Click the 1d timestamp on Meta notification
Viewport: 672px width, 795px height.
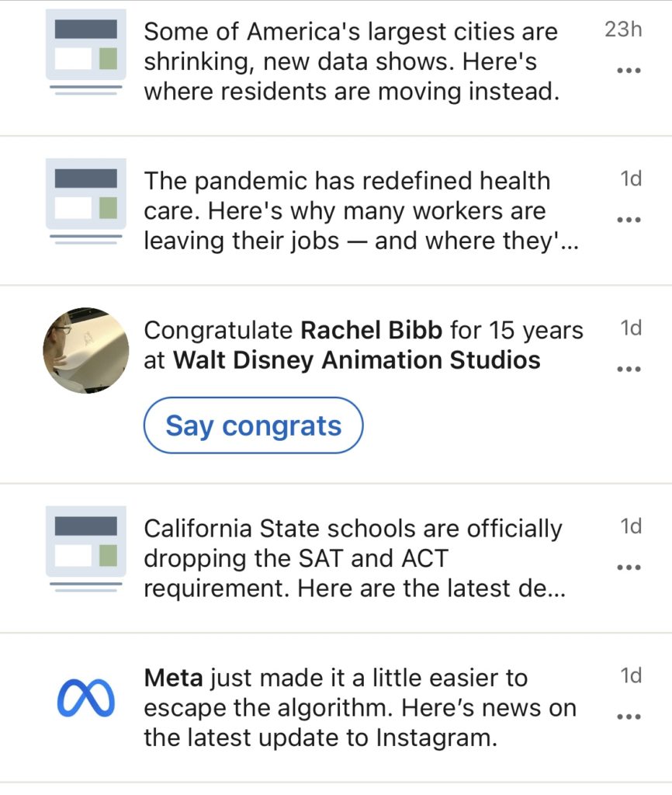[631, 676]
